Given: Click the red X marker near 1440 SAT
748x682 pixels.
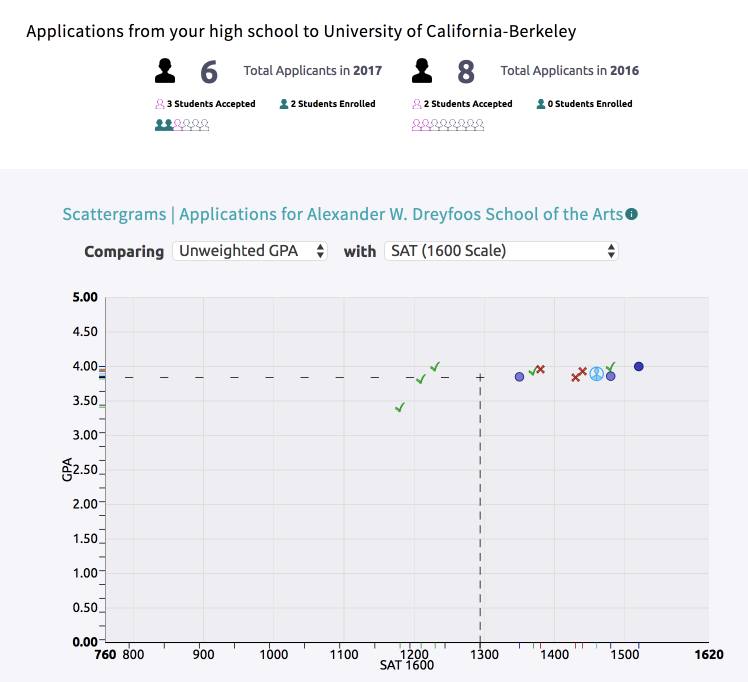Looking at the screenshot, I should 582,371.
